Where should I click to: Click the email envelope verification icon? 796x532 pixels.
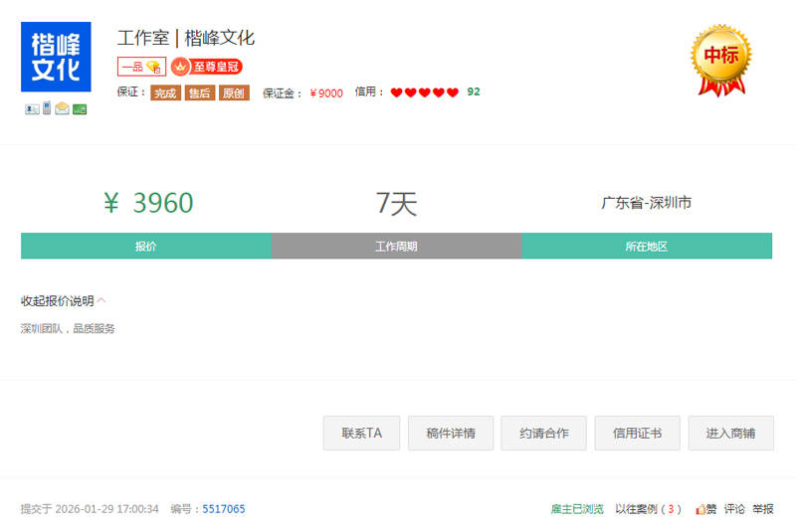pyautogui.click(x=62, y=108)
